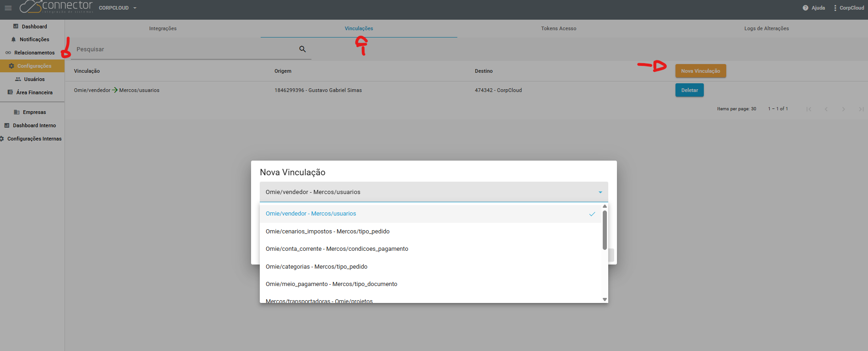Open the hamburger menu icon
Screen dimensions: 868x351
click(8, 8)
